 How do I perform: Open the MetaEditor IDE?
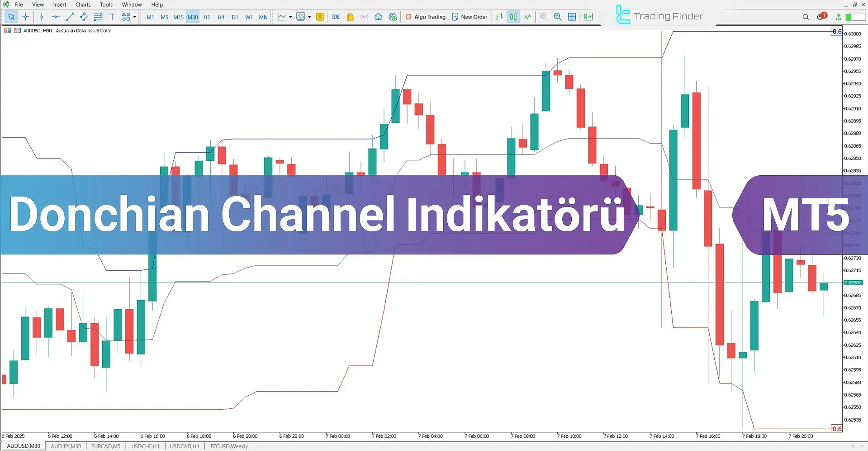pos(336,17)
